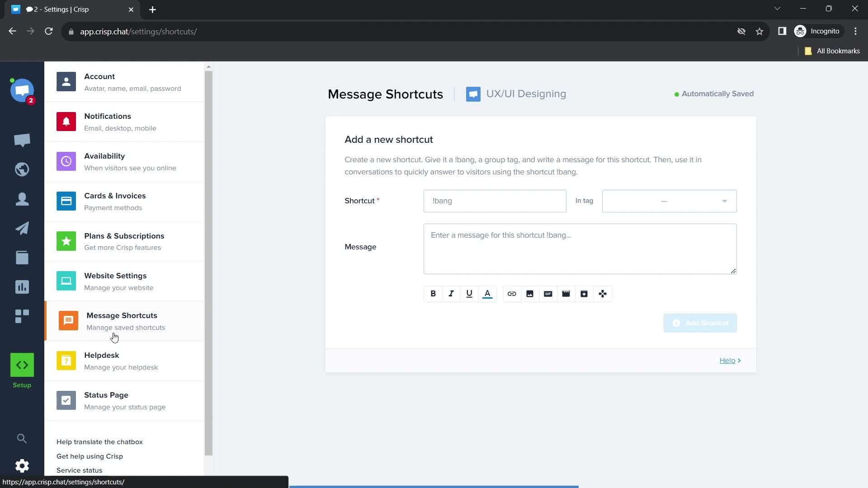The height and width of the screenshot is (488, 868).
Task: Open Chrome tab search chevron
Action: point(777,9)
